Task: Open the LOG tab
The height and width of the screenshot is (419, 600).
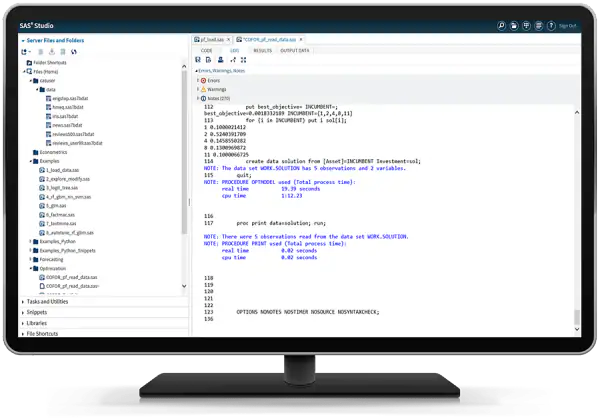Action: point(235,51)
